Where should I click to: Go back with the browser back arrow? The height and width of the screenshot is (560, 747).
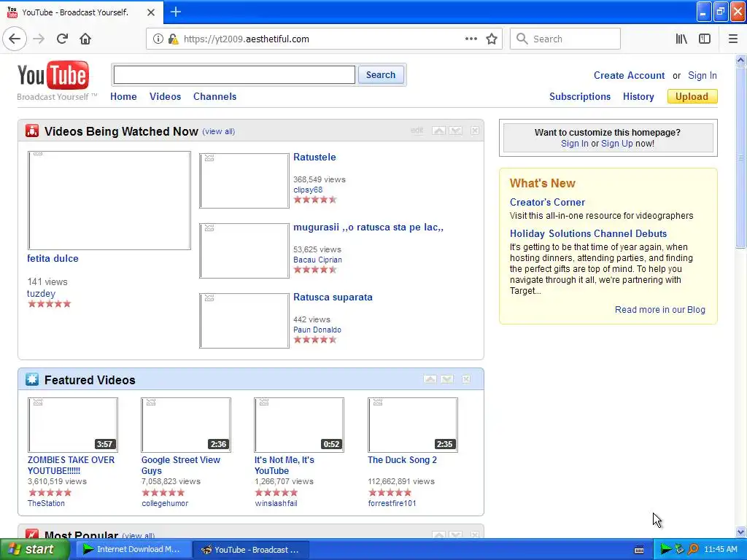(15, 39)
